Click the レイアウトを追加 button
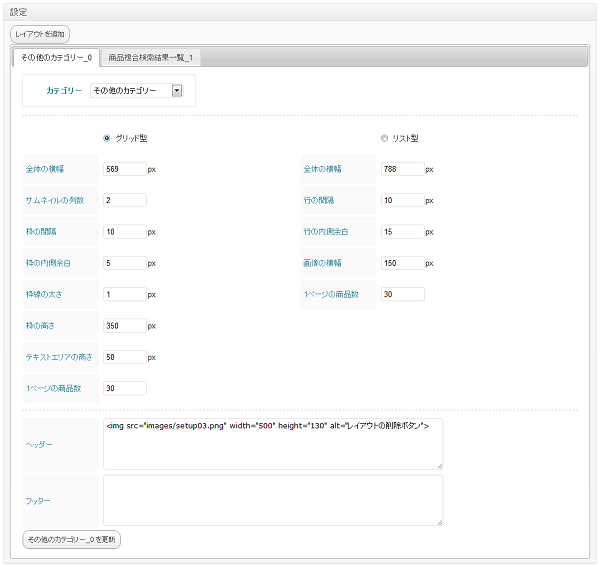Screen dimensions: 600x567 click(x=40, y=34)
